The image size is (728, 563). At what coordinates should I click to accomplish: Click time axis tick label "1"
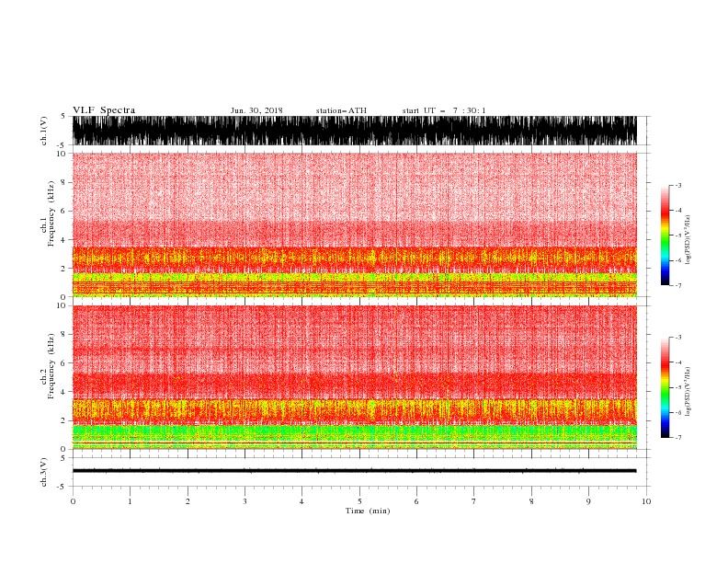130,501
